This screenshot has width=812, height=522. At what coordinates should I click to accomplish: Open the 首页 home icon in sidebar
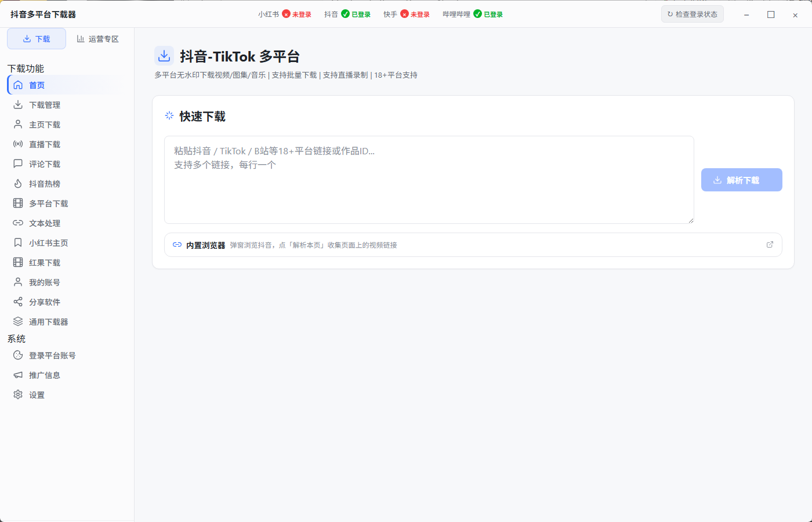pos(18,85)
